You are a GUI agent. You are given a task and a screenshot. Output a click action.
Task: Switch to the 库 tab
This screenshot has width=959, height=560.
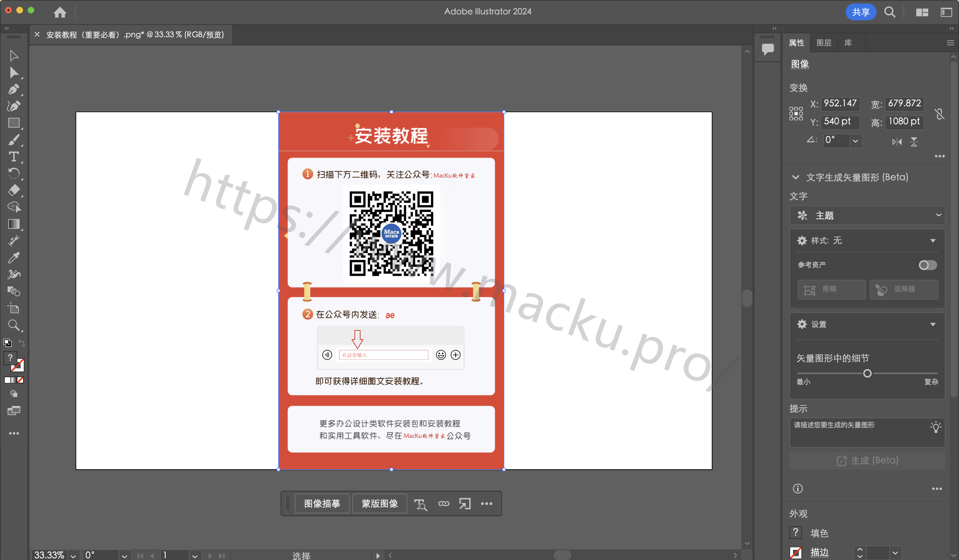[x=848, y=43]
